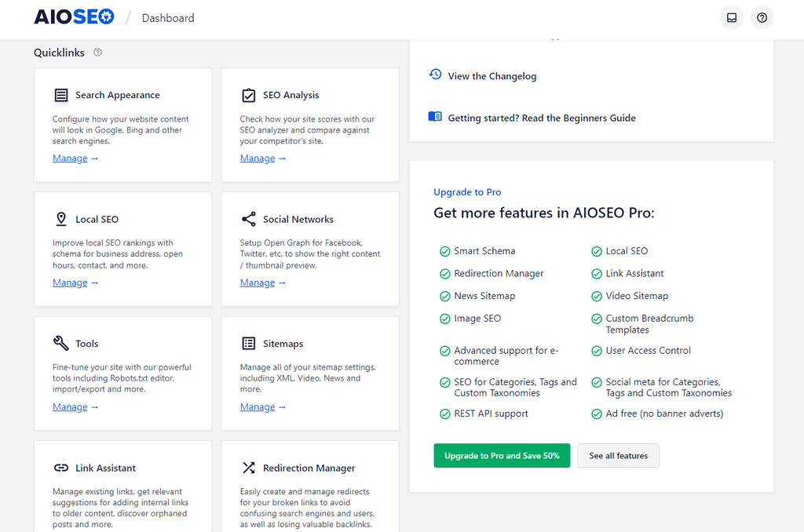Click checkmark icon beside Video Sitemap

(597, 297)
